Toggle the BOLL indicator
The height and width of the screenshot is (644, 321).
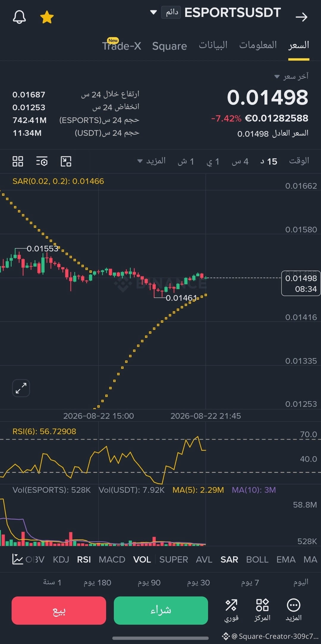tap(257, 560)
